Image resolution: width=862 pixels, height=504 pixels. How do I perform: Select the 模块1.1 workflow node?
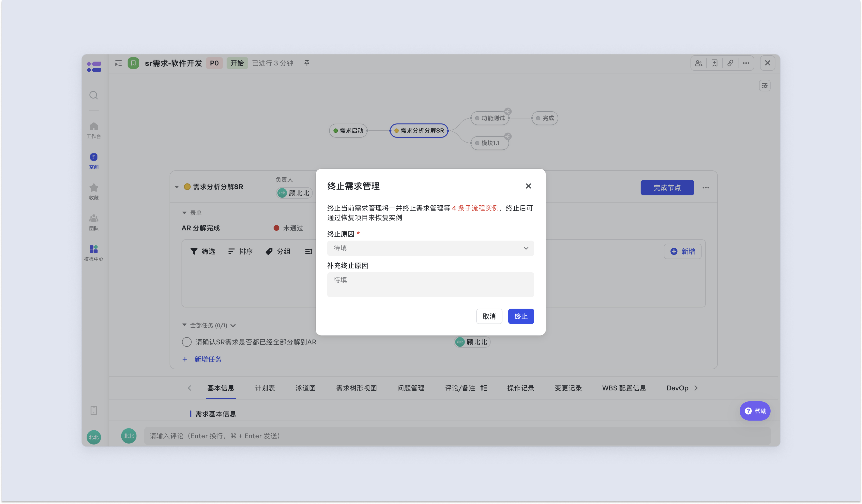click(x=490, y=143)
